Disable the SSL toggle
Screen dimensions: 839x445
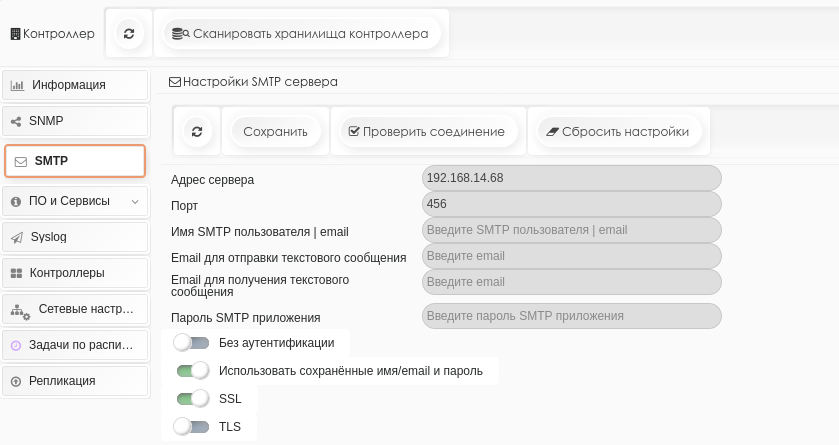pos(192,398)
